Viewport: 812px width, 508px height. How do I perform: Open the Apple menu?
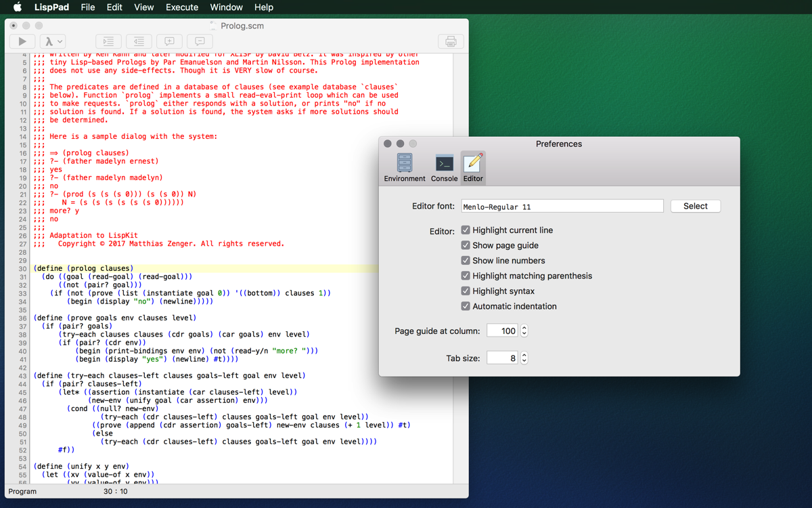[x=18, y=7]
